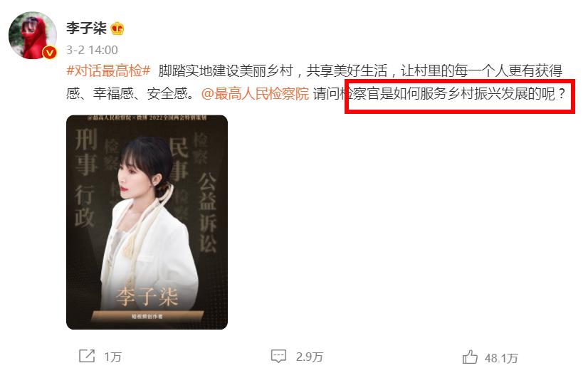Like the post with thumbs-up icon

pos(470,357)
